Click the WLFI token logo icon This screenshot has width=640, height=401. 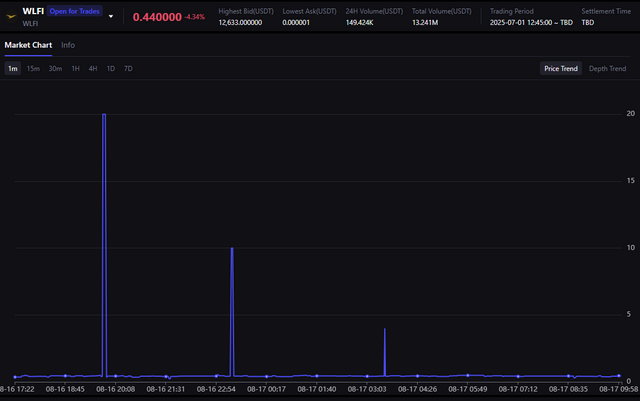click(11, 16)
